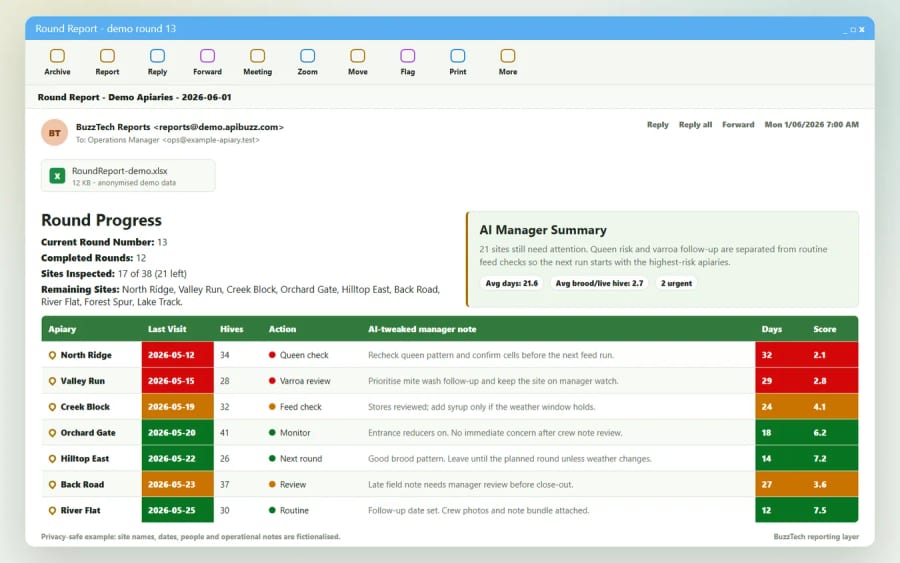Image resolution: width=900 pixels, height=563 pixels.
Task: Click the Forward icon in the toolbar
Action: 207,56
